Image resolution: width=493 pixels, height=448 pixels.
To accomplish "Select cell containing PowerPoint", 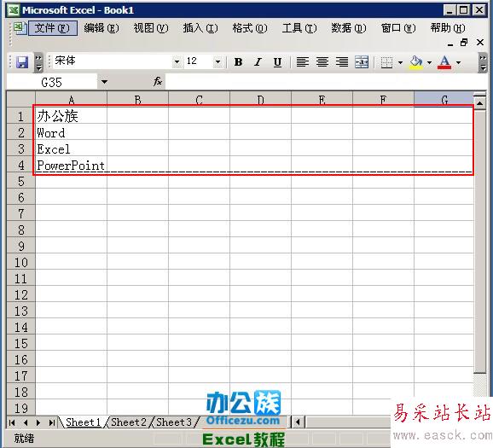I will (x=72, y=165).
